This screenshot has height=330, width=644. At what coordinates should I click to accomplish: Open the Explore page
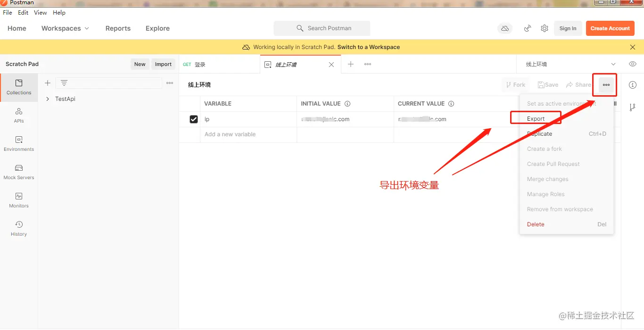pyautogui.click(x=157, y=28)
